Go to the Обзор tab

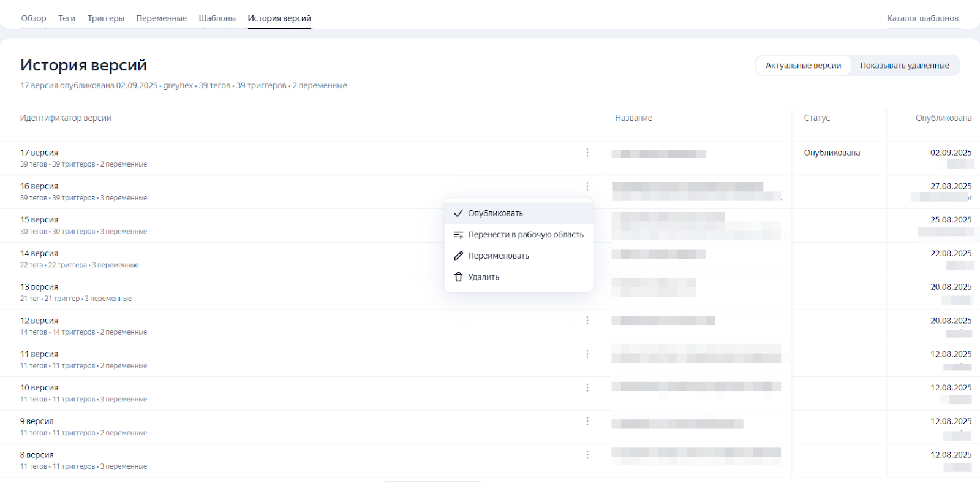[x=34, y=18]
